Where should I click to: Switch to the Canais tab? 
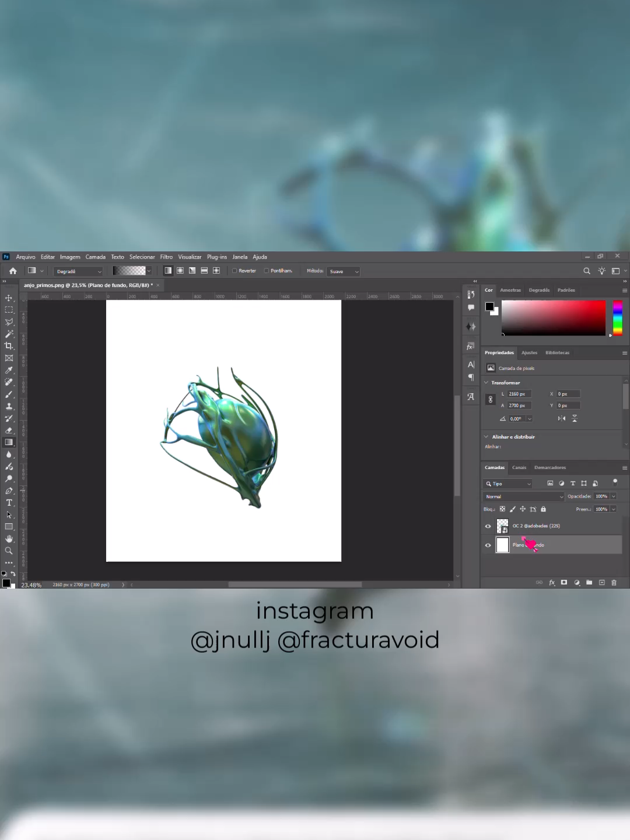tap(519, 467)
